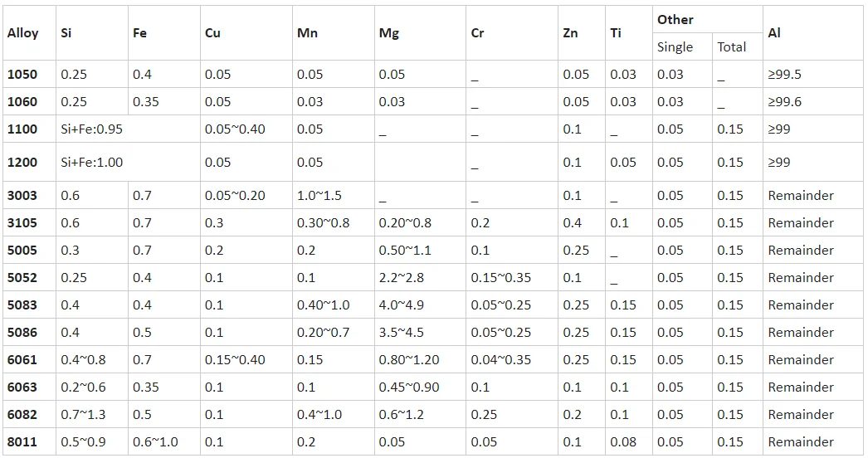Image resolution: width=868 pixels, height=458 pixels.
Task: Select the 1050 alloy row label
Action: pyautogui.click(x=22, y=75)
